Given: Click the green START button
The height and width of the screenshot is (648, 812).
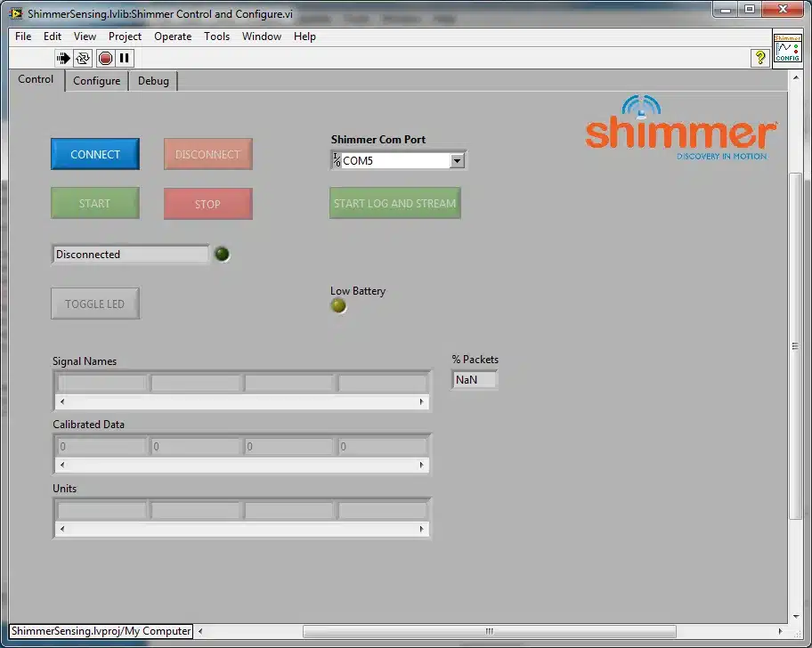Looking at the screenshot, I should point(95,204).
